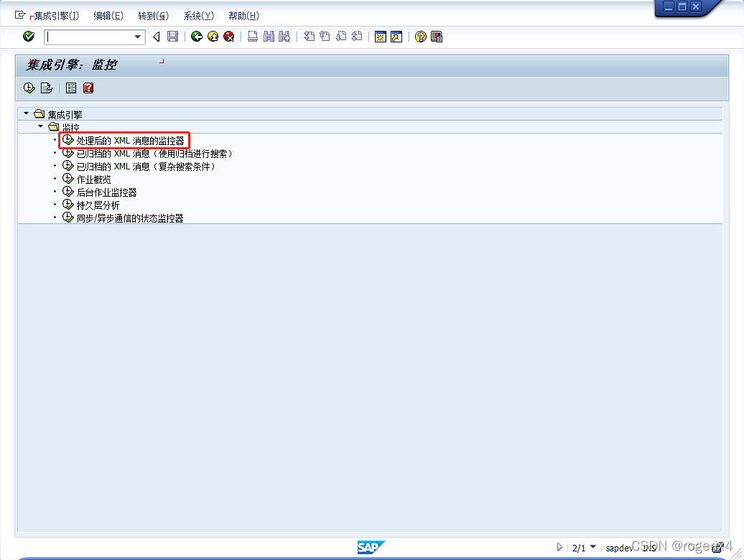The image size is (744, 560).
Task: Open the 转到(G) menu
Action: tap(153, 16)
